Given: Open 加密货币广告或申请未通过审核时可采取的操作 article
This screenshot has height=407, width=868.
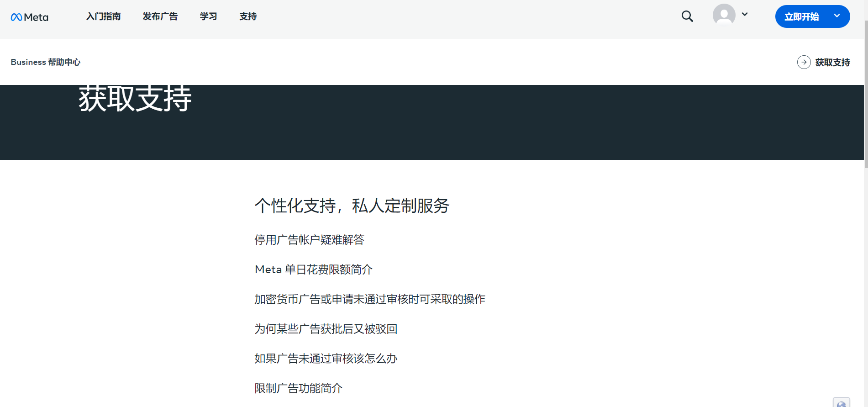Looking at the screenshot, I should coord(370,299).
